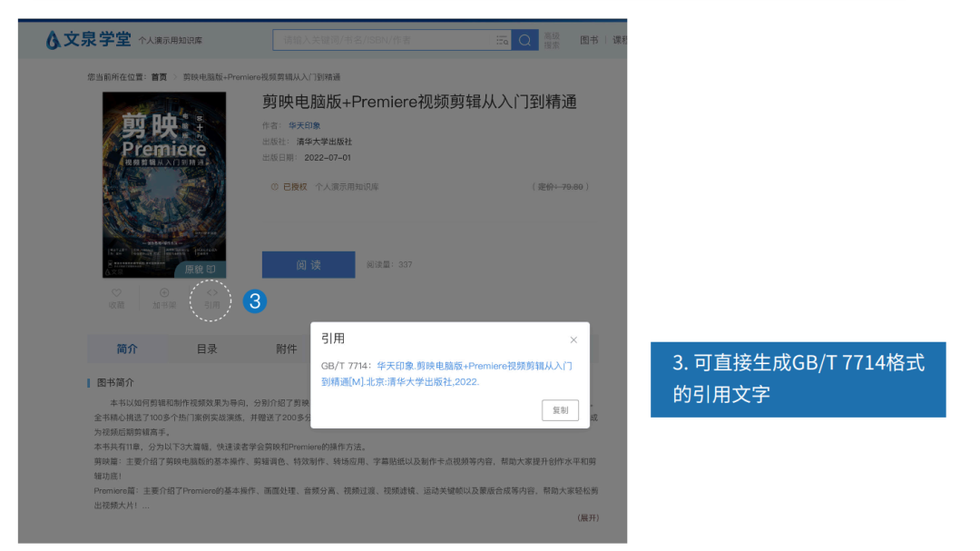980x551 pixels.
Task: Click the magnifier search icon
Action: [524, 40]
